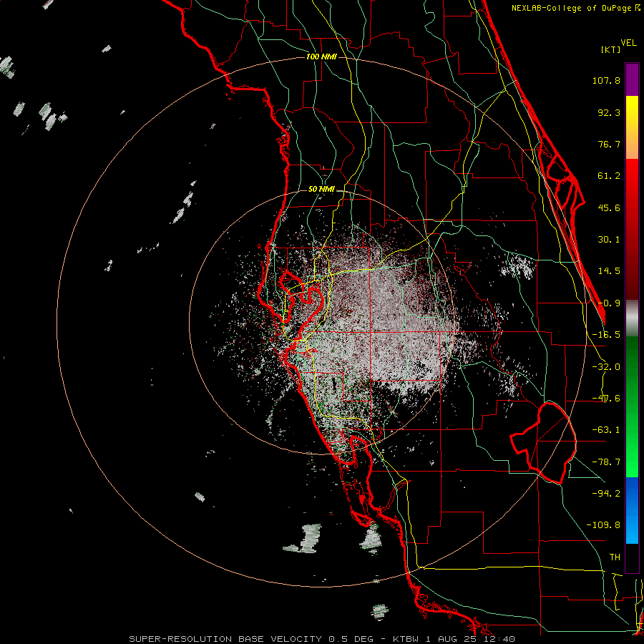This screenshot has height=644, width=644.
Task: Select the 14.5 scale value
Action: pos(609,271)
